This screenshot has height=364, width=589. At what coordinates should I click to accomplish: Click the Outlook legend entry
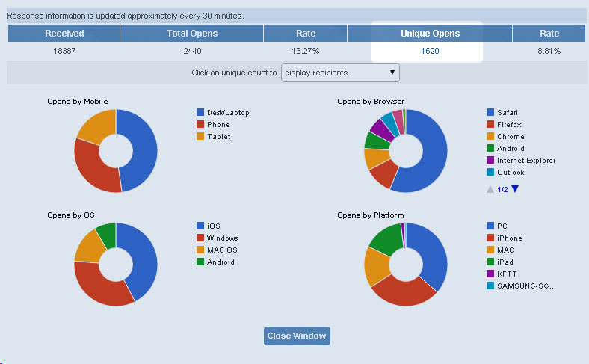point(505,173)
